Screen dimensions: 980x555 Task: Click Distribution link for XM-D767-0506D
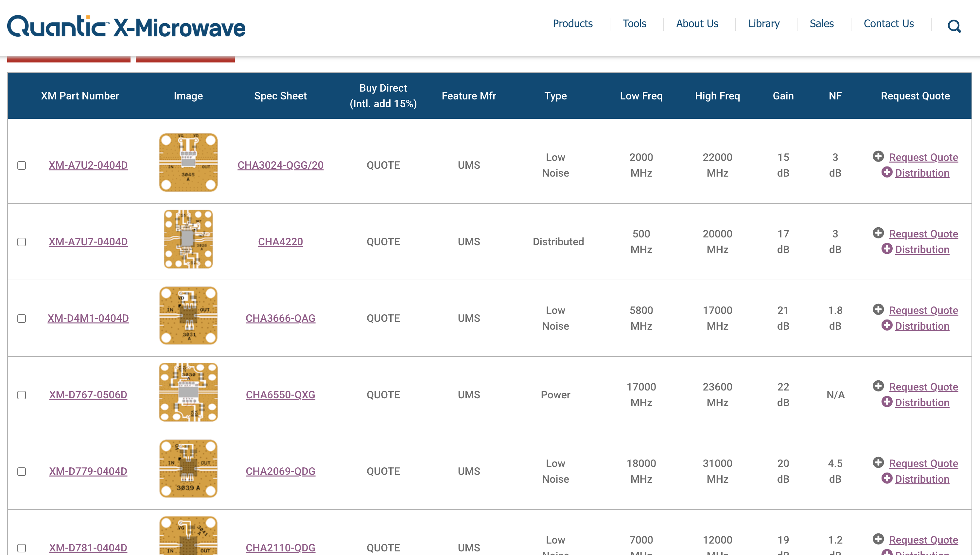pos(922,403)
